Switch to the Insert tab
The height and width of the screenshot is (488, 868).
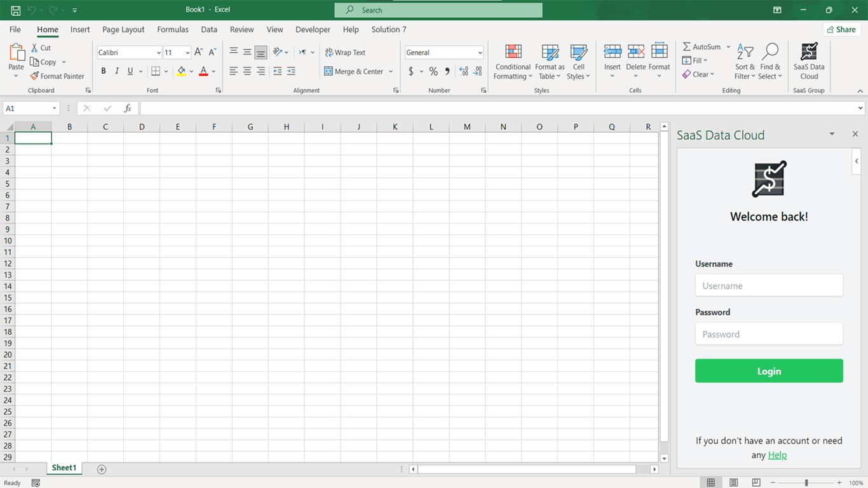pos(80,29)
